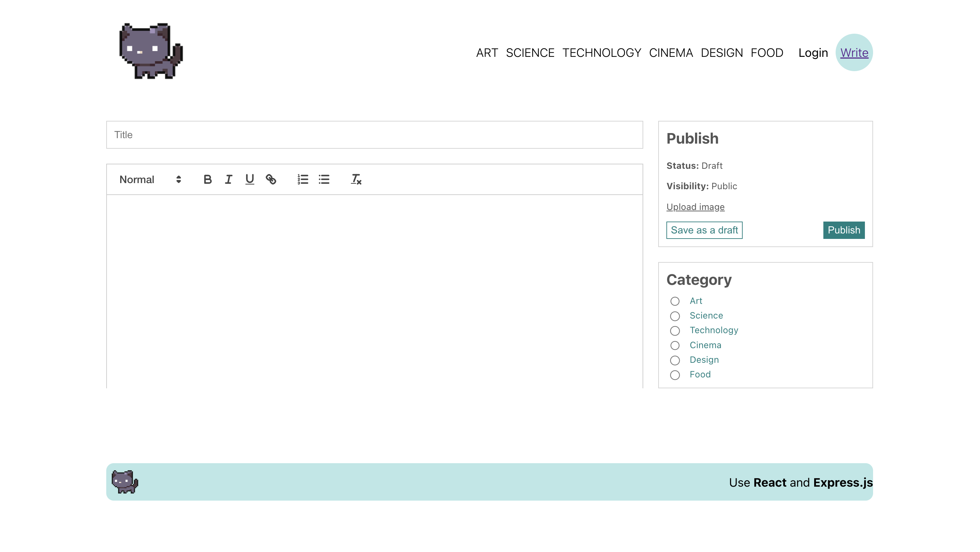The height and width of the screenshot is (552, 980).
Task: Open the Upload image link
Action: (x=695, y=207)
